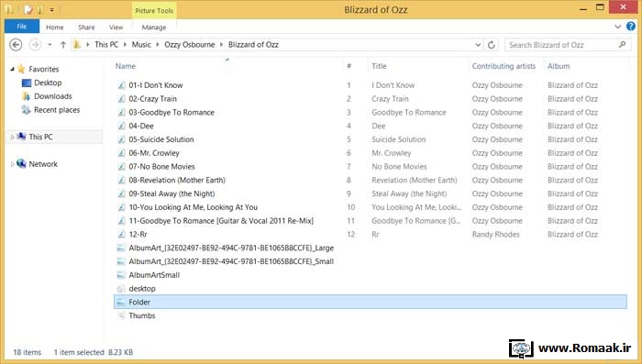Click the Randy Rhodes artist cell
This screenshot has width=642, height=364.
(x=495, y=234)
